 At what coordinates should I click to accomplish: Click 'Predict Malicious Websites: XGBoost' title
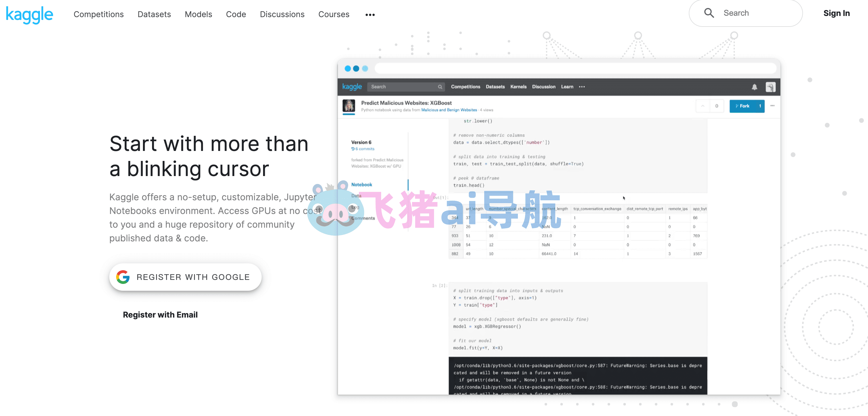click(406, 103)
